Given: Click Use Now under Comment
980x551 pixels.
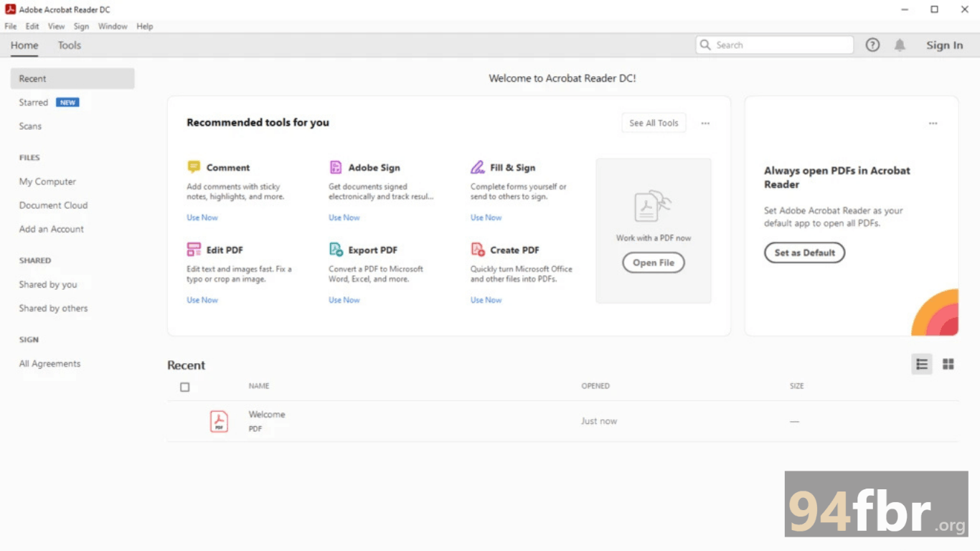Looking at the screenshot, I should coord(202,217).
